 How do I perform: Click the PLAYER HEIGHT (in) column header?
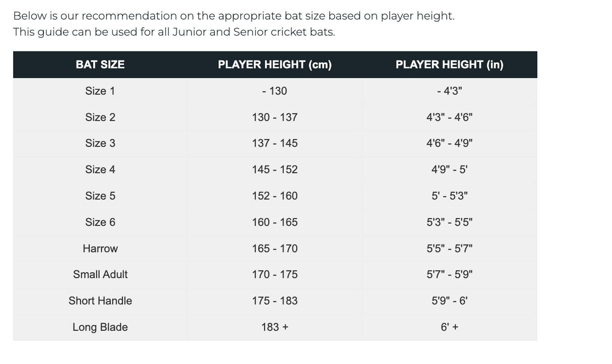[449, 65]
